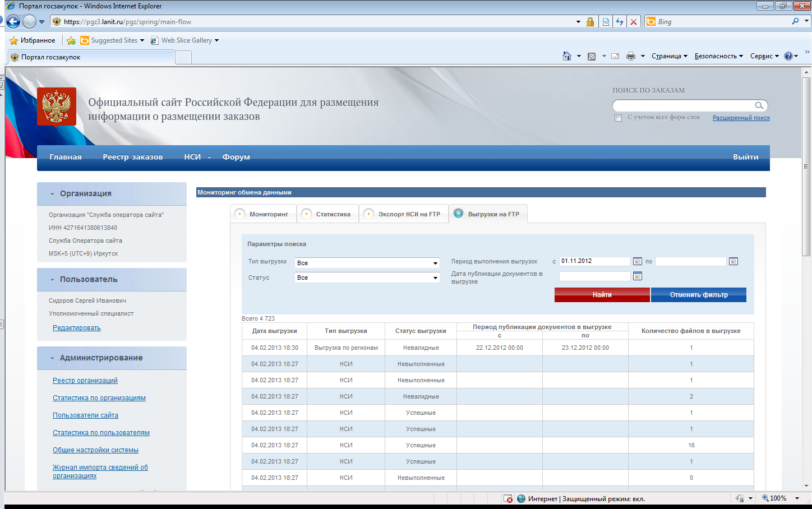Click the red Найти button

pyautogui.click(x=602, y=295)
